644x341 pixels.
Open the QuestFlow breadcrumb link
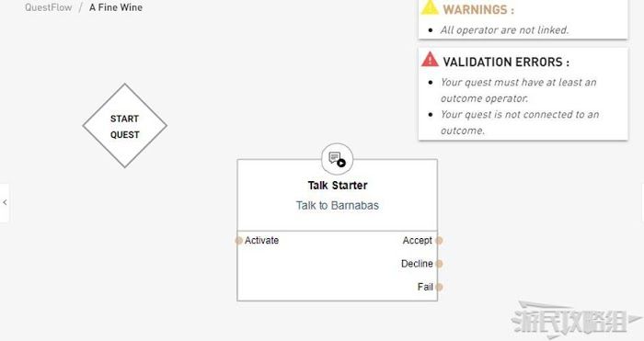pos(49,7)
